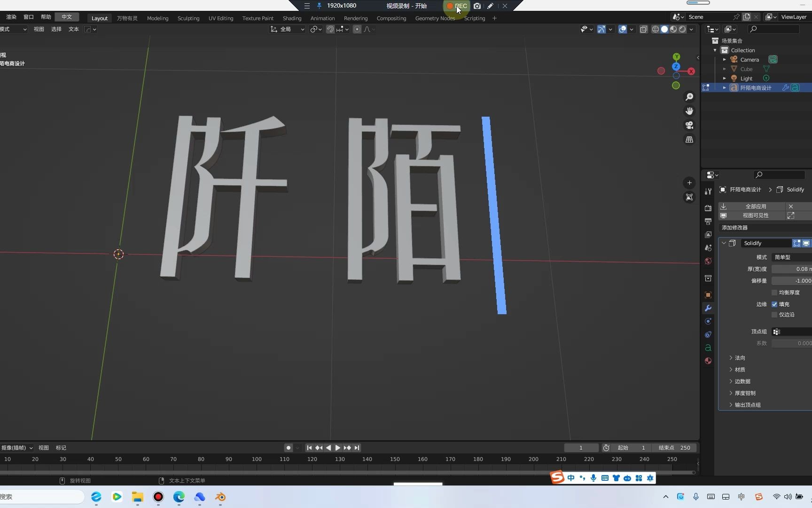812x508 pixels.
Task: Click the zoom magnifier icon in viewport sidebar
Action: 689,97
